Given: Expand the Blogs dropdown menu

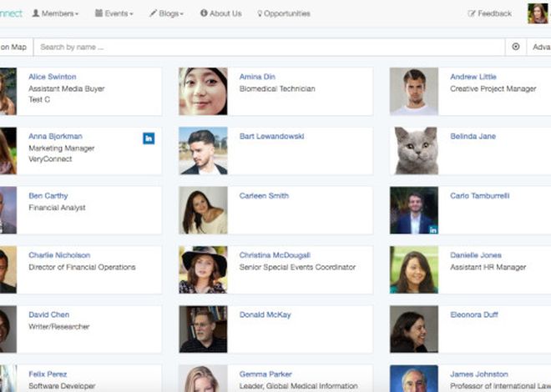Looking at the screenshot, I should click(x=166, y=13).
